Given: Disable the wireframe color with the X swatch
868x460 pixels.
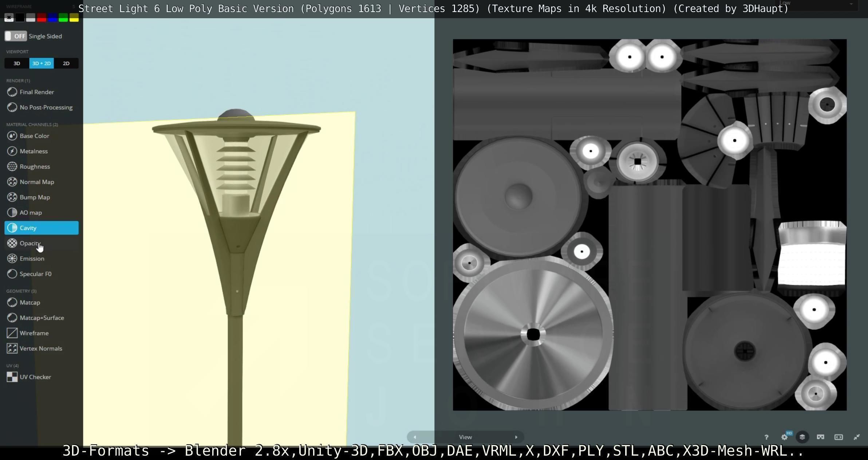Looking at the screenshot, I should (9, 17).
